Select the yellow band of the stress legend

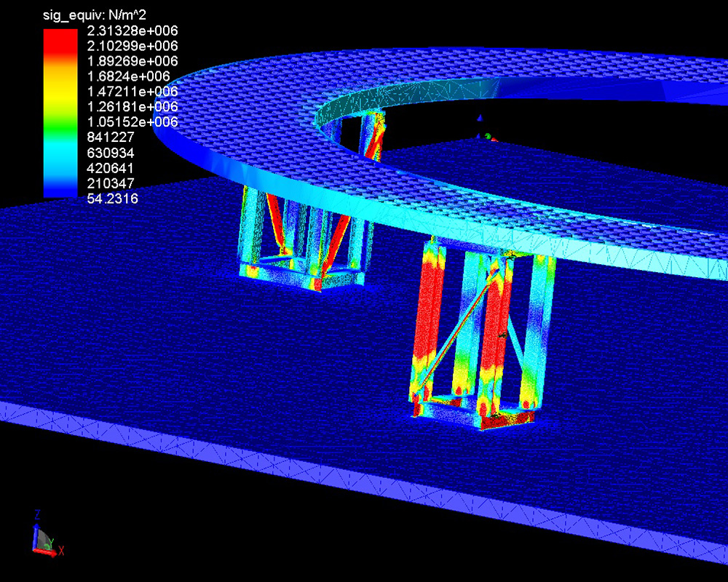[x=60, y=90]
